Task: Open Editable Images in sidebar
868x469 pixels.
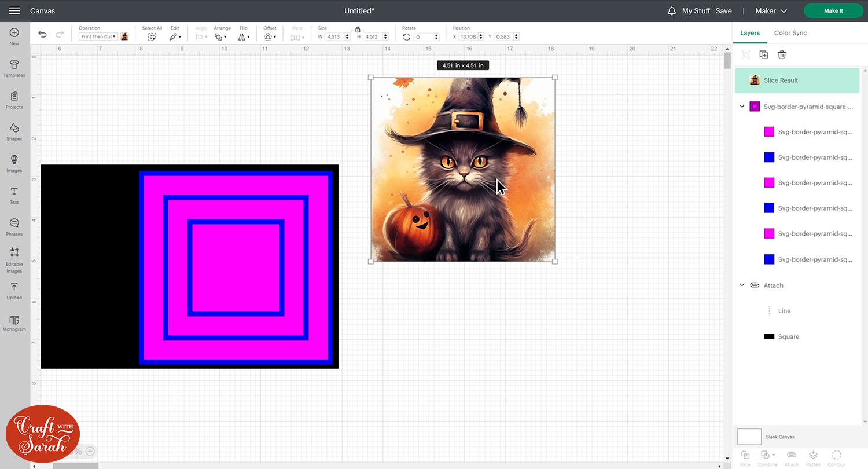Action: click(14, 260)
